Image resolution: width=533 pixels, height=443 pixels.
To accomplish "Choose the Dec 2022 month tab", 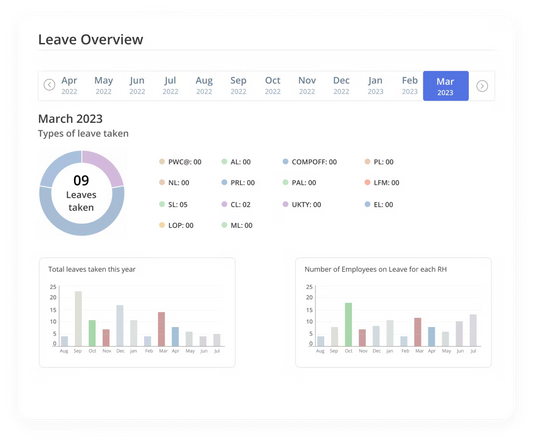I will [341, 85].
